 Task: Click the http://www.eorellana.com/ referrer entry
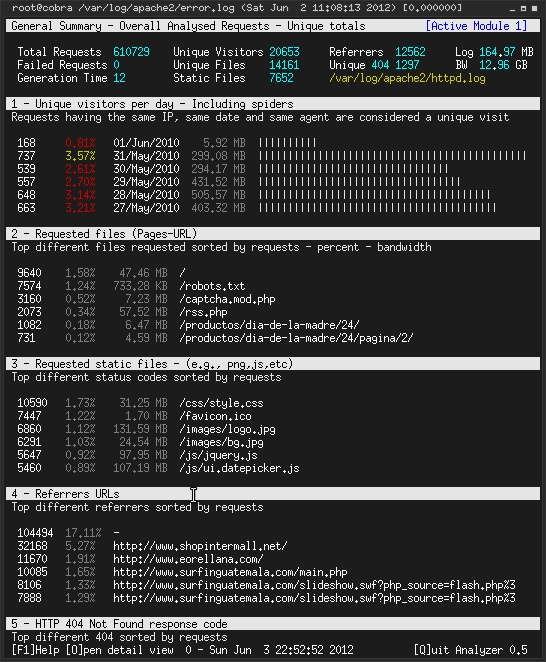[188, 559]
